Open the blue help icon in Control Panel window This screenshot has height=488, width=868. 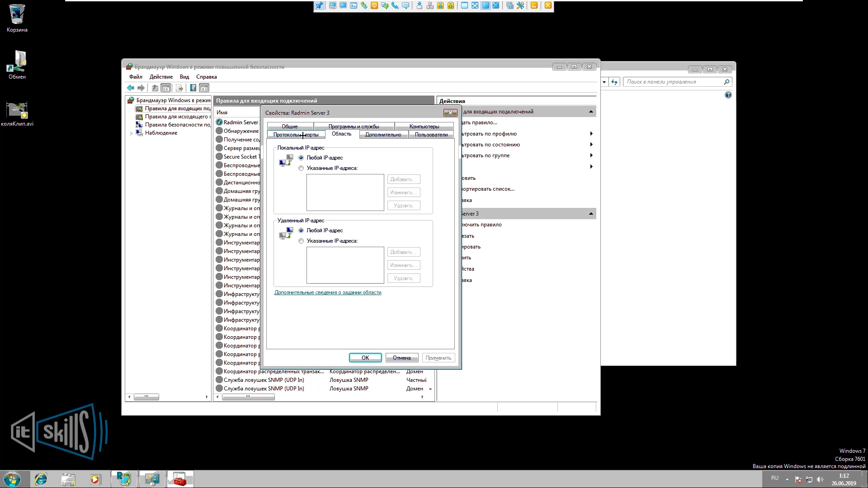pyautogui.click(x=728, y=95)
